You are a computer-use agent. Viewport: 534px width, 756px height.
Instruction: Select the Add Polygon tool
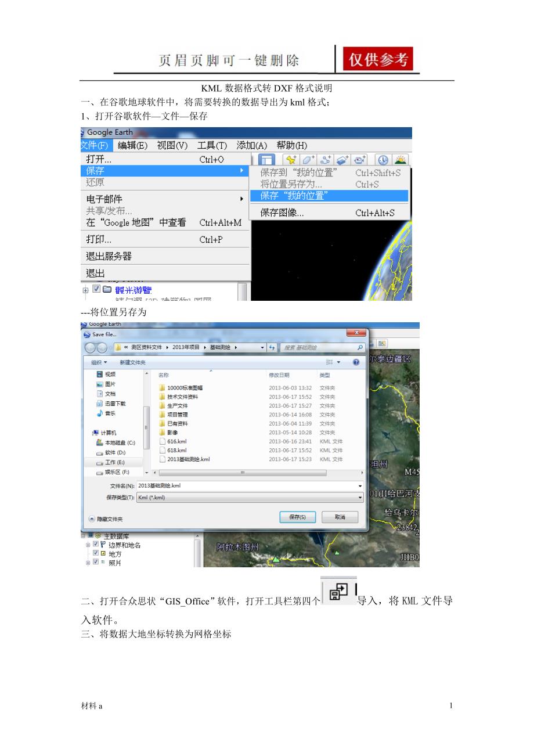pos(308,160)
